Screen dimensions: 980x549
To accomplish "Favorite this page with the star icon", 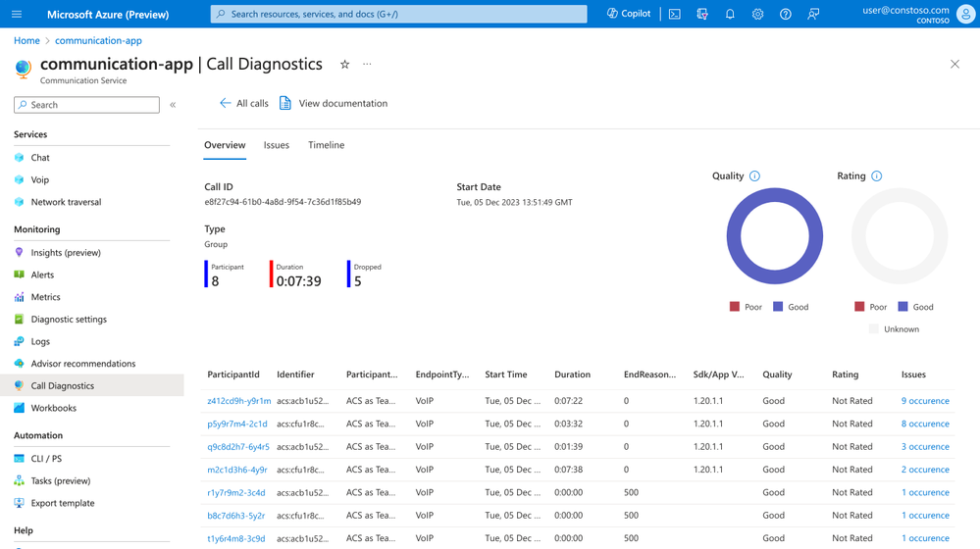I will point(344,65).
